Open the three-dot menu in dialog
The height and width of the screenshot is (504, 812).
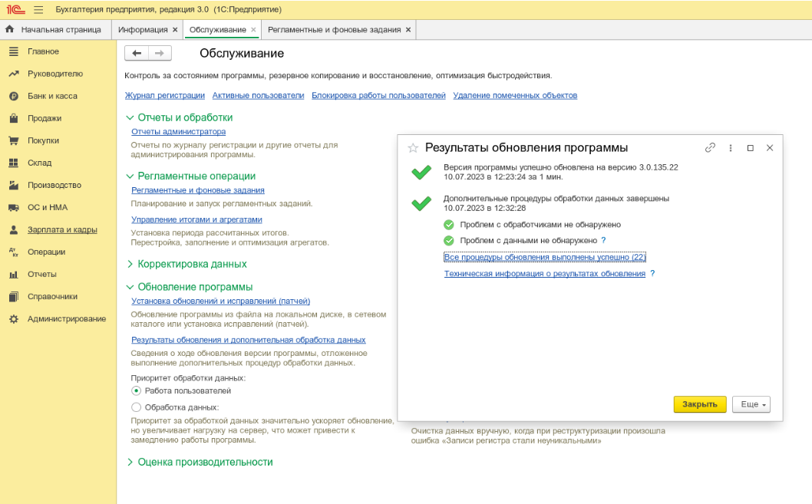(730, 148)
